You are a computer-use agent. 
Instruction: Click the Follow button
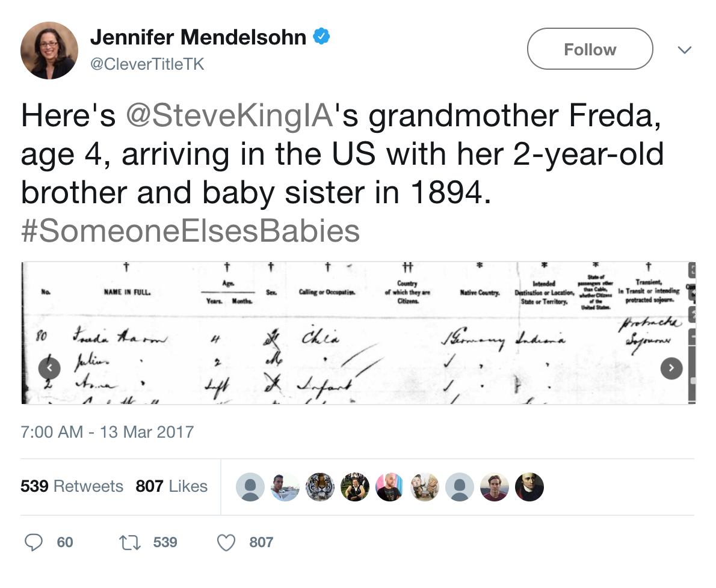pos(590,49)
